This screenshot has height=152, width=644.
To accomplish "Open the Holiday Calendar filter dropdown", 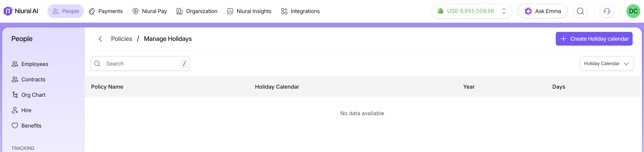I will coord(606,64).
